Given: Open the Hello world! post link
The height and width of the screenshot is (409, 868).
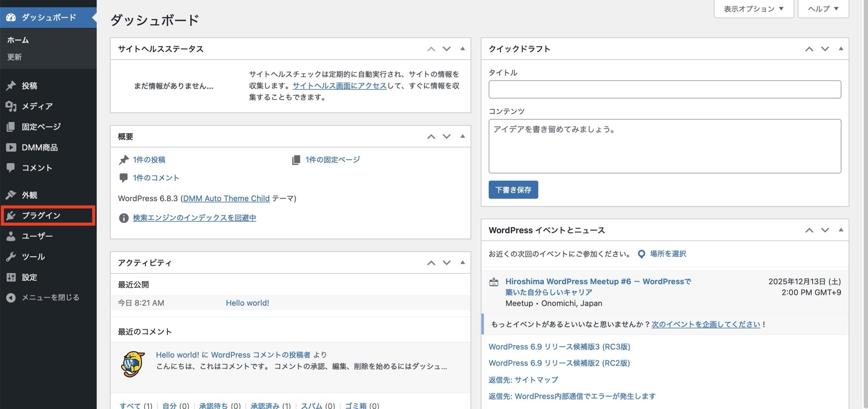Looking at the screenshot, I should point(247,303).
